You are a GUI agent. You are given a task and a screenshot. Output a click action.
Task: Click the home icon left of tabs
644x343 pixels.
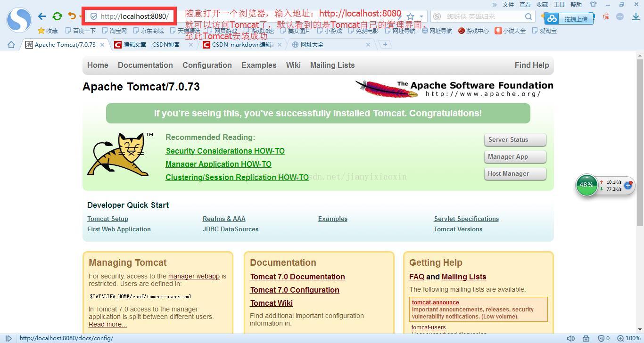coord(11,44)
